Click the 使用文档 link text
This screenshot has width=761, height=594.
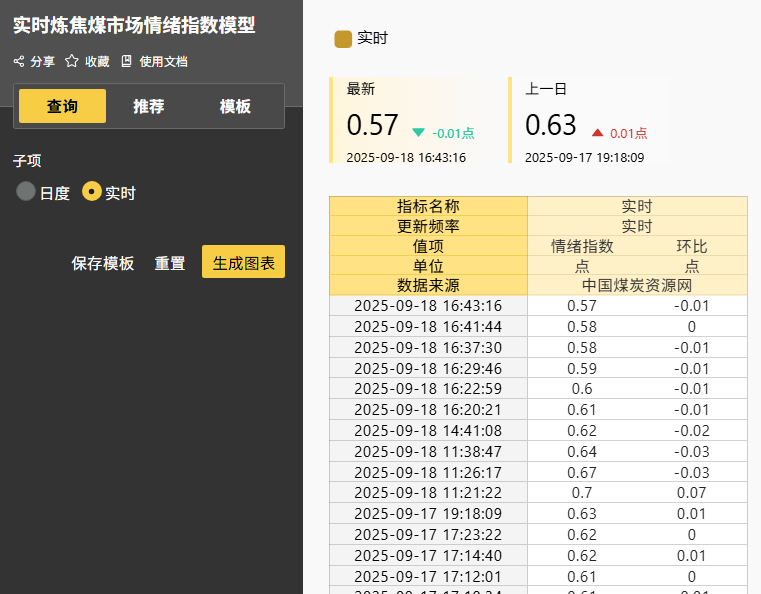click(163, 61)
